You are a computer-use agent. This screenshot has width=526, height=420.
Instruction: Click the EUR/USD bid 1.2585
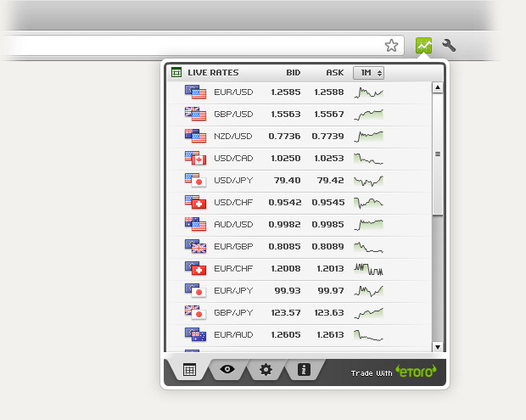[x=285, y=92]
